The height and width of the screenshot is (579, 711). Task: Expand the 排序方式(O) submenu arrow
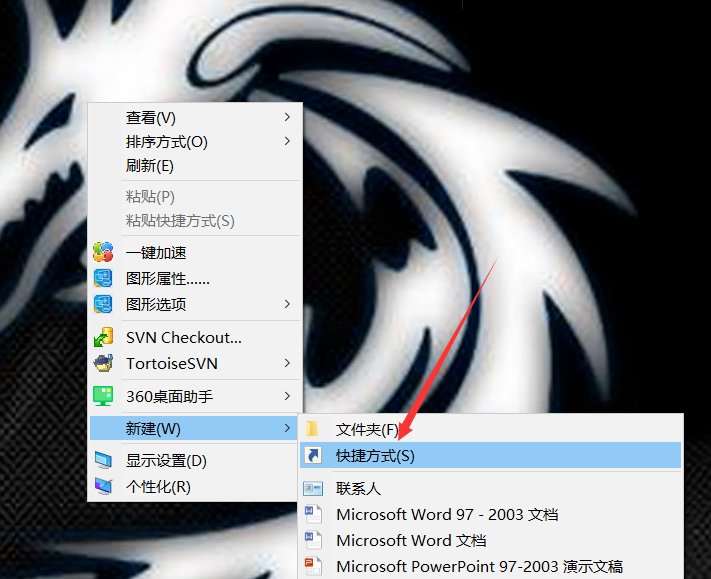(287, 141)
